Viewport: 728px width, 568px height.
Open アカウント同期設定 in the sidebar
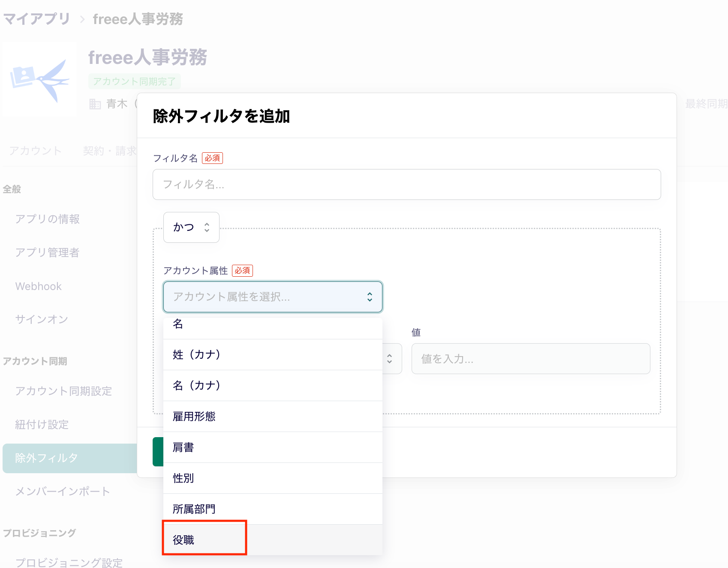(x=63, y=391)
